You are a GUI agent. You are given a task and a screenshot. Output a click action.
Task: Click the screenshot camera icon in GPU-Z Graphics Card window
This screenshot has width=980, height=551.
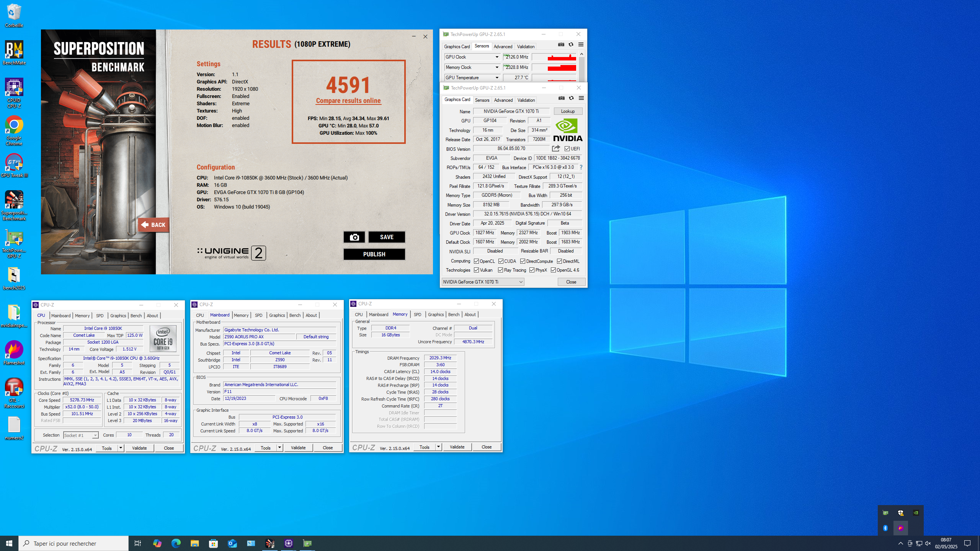561,98
